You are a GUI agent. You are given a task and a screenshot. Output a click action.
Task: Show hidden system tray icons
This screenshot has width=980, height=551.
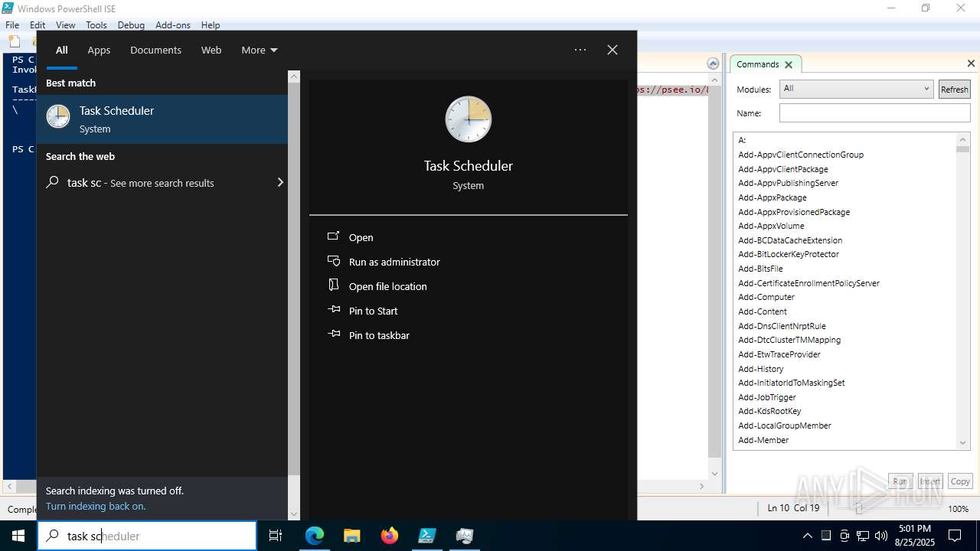[x=808, y=536]
